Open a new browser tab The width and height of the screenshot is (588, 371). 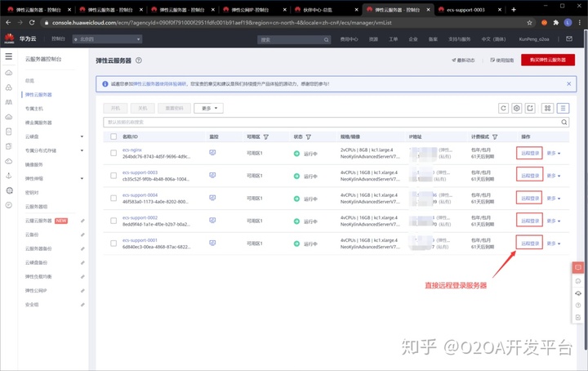tap(514, 10)
